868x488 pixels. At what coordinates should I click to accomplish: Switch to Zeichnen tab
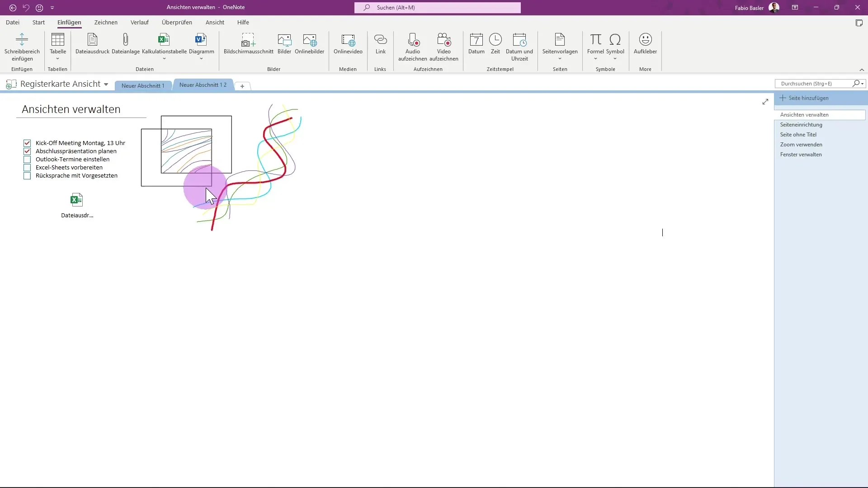(106, 22)
